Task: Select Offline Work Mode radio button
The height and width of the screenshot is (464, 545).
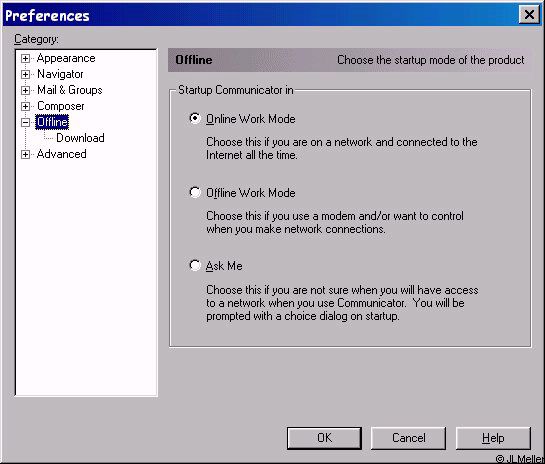Action: click(x=195, y=192)
